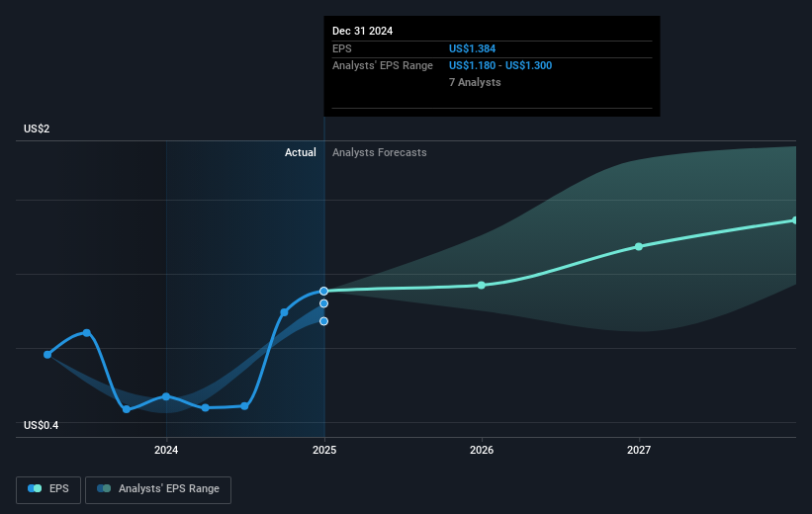Click the EPS legend color icon
Image resolution: width=812 pixels, height=514 pixels.
(x=35, y=488)
